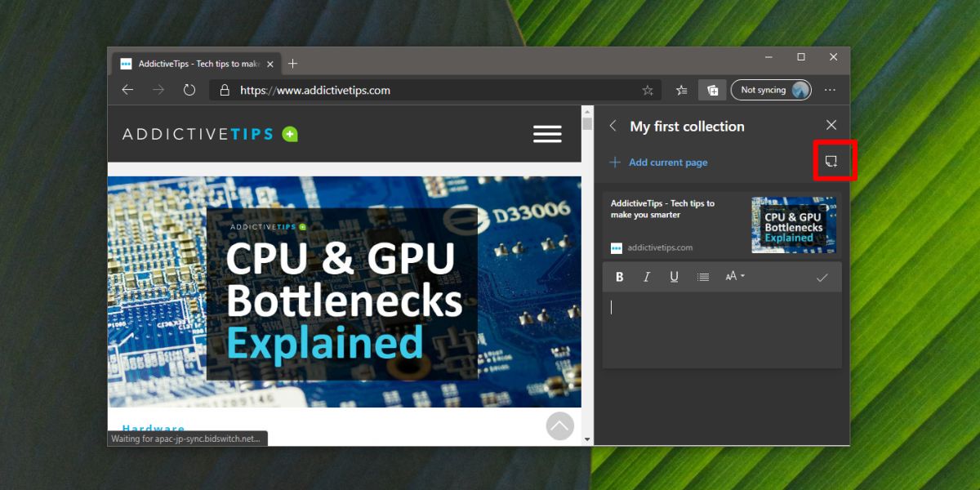
Task: Click the page scrollbar down arrow
Action: 587,439
